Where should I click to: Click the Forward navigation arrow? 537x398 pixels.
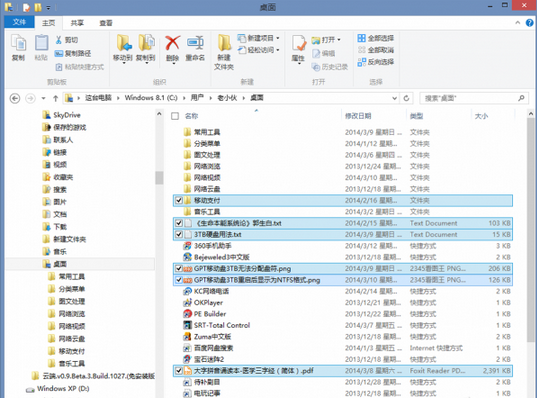pyautogui.click(x=30, y=98)
